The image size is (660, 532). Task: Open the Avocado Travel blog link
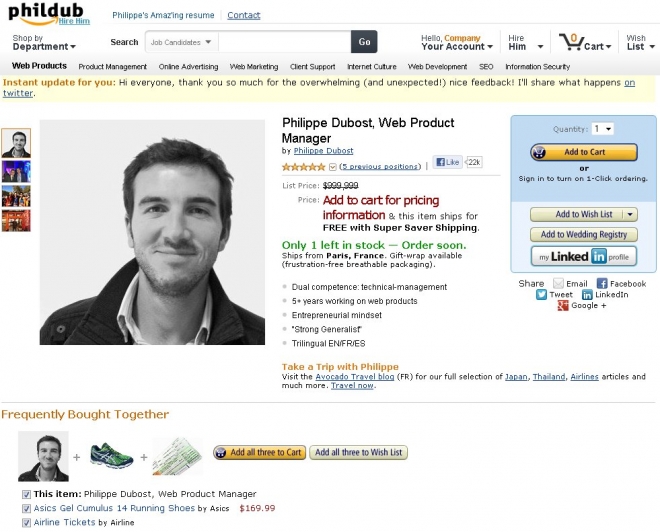coord(355,377)
